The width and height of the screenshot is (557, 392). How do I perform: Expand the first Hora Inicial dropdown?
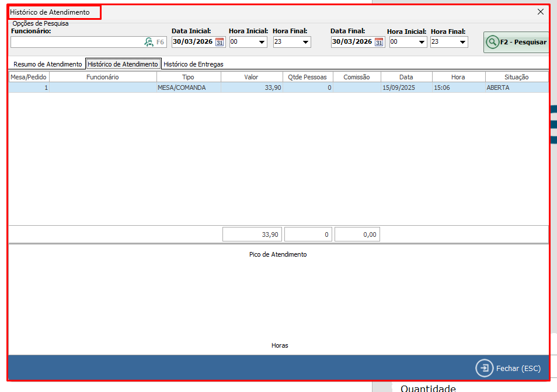click(262, 42)
